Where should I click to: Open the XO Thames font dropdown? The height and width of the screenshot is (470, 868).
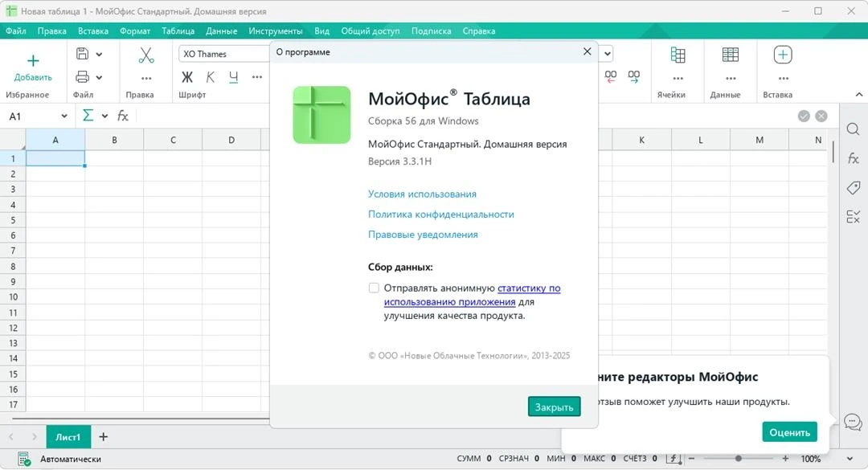click(x=224, y=54)
